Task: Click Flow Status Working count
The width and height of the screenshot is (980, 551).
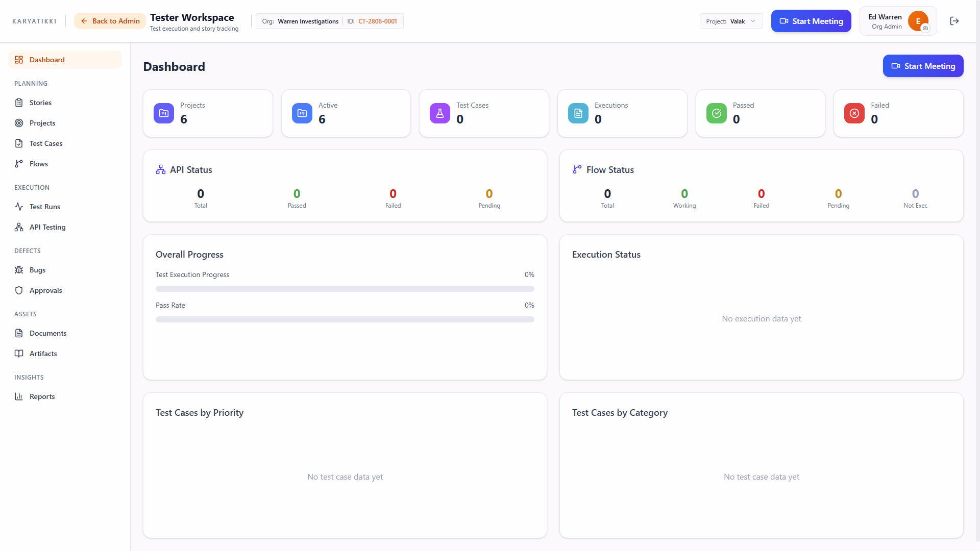Action: click(x=684, y=194)
